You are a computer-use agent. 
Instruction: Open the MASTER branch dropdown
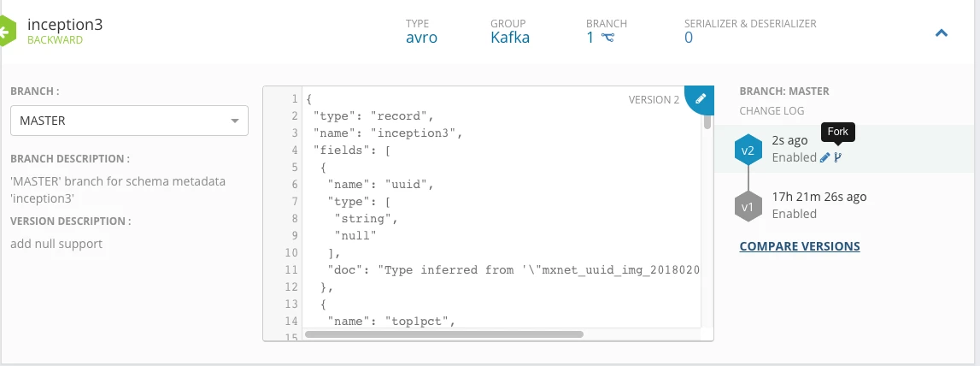[129, 121]
